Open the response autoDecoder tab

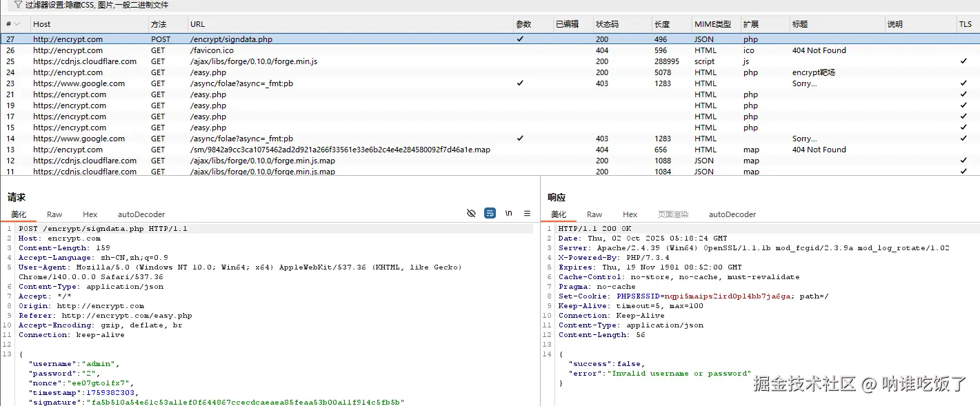732,214
